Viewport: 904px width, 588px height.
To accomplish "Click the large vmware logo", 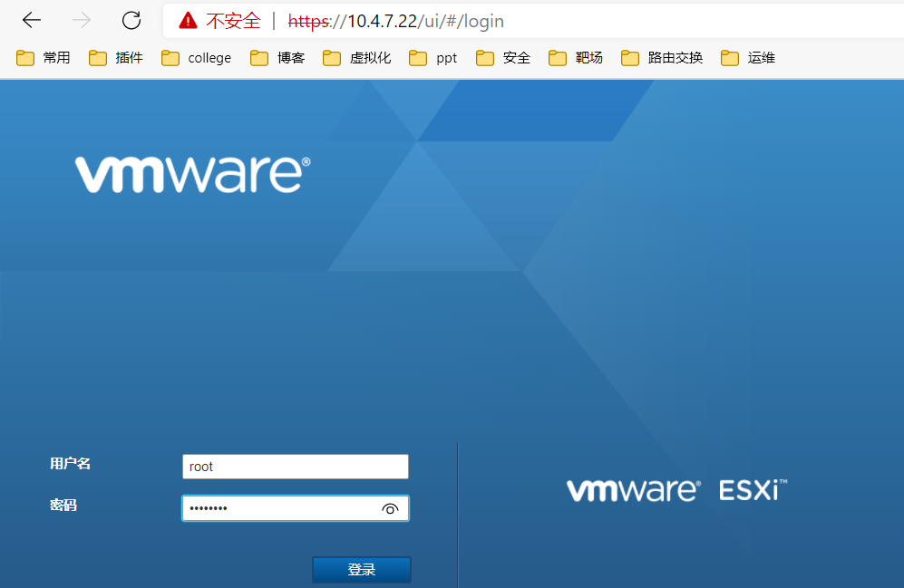I will pos(192,174).
